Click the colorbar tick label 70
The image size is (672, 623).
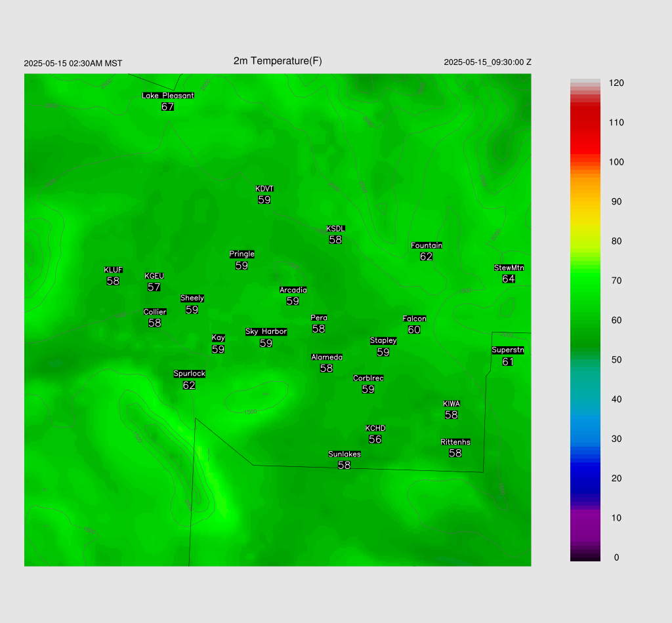(x=616, y=281)
